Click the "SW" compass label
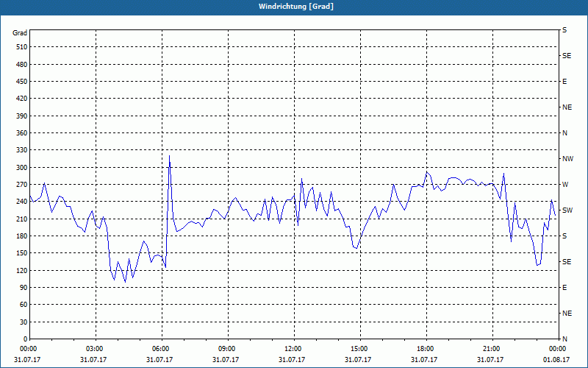Viewport: 588px width, 368px height. (x=567, y=210)
